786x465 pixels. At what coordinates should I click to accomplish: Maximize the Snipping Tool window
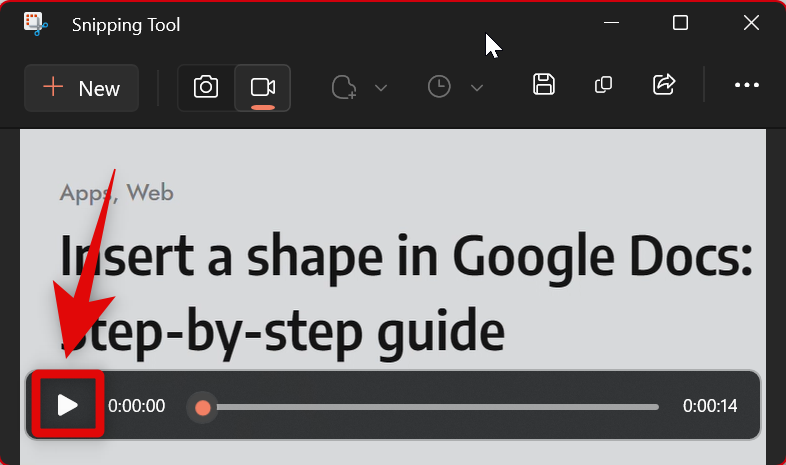pyautogui.click(x=680, y=23)
